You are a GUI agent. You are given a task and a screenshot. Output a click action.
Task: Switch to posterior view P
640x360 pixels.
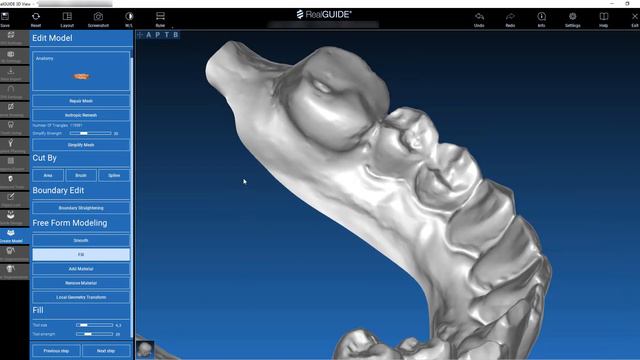pos(158,35)
